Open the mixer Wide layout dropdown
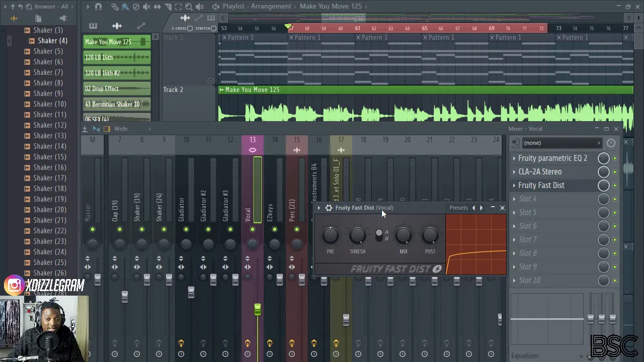This screenshot has width=644, height=362. click(x=121, y=129)
